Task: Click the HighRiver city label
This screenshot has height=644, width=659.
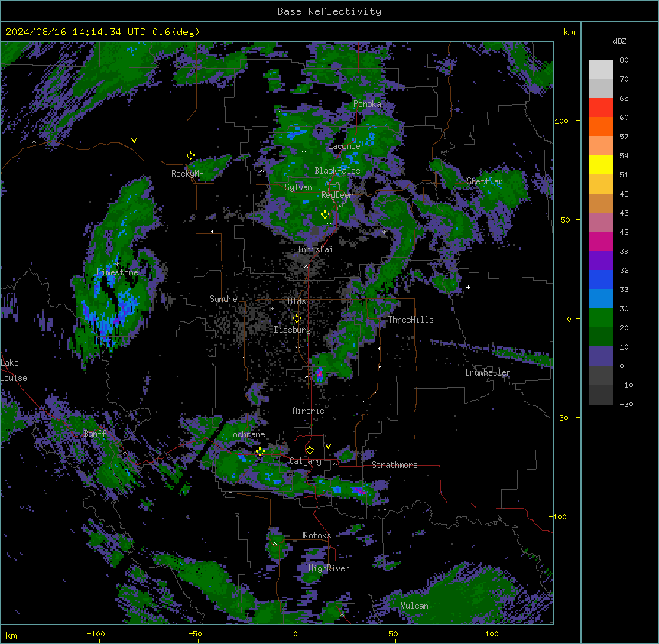Action: [329, 568]
